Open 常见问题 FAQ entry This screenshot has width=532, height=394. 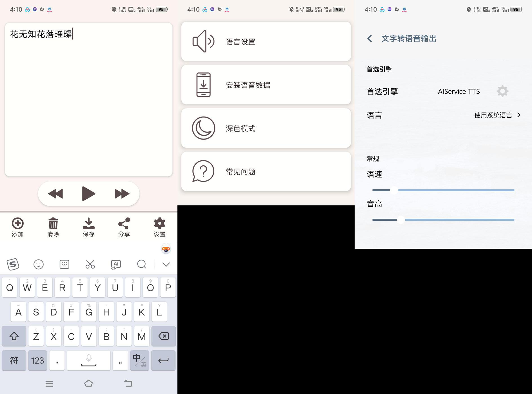click(x=266, y=171)
